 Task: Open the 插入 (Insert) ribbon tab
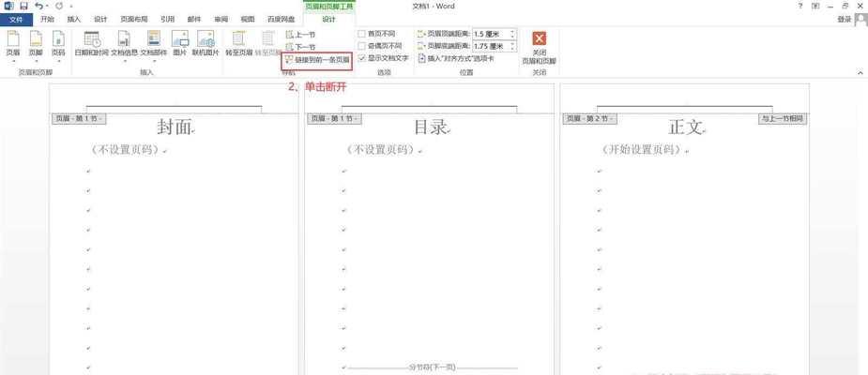73,20
